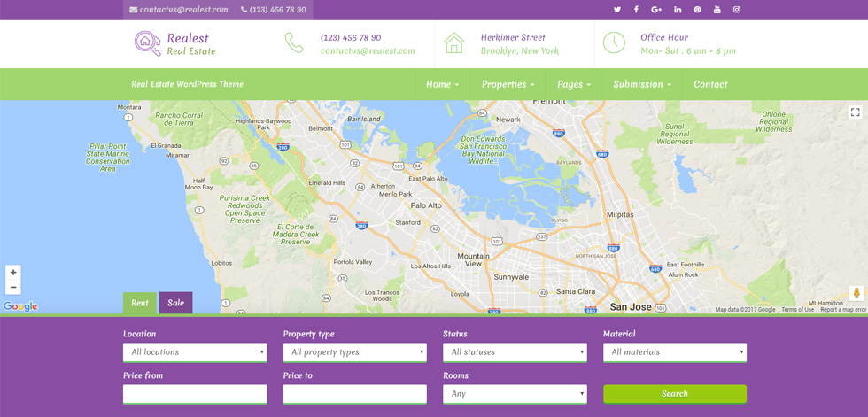This screenshot has height=417, width=868.
Task: Open the Rooms dropdown
Action: point(515,394)
